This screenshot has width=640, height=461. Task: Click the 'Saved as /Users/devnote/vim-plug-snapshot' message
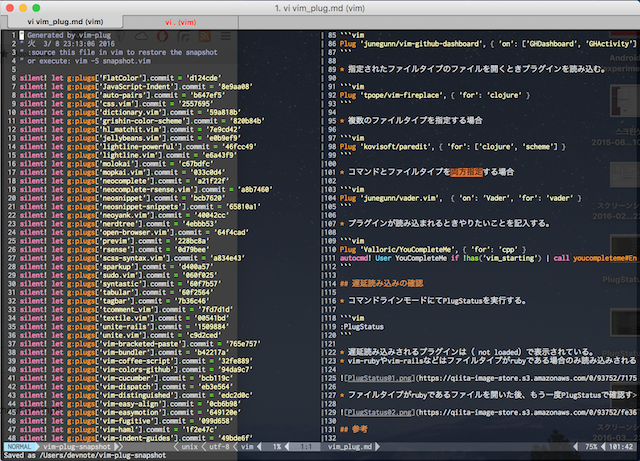pos(85,455)
